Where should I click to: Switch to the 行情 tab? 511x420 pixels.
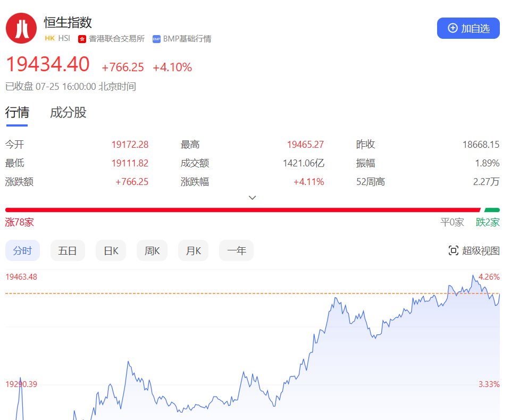[17, 112]
